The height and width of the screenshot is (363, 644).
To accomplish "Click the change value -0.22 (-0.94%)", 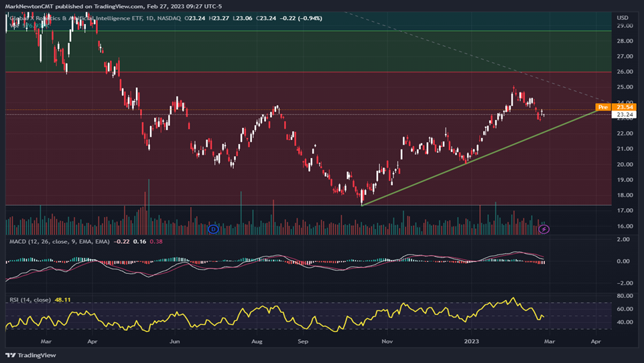I will coord(301,18).
